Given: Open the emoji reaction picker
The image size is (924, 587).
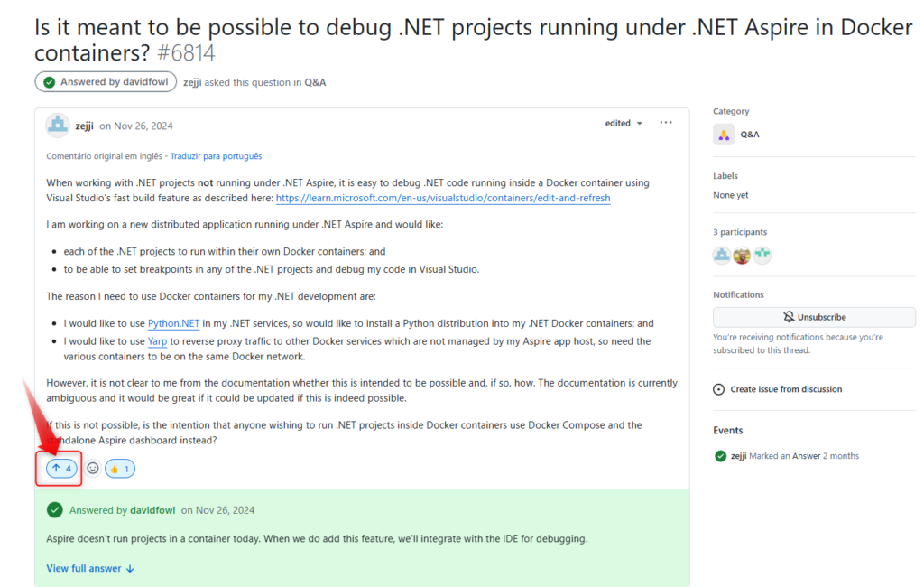Looking at the screenshot, I should pyautogui.click(x=93, y=469).
